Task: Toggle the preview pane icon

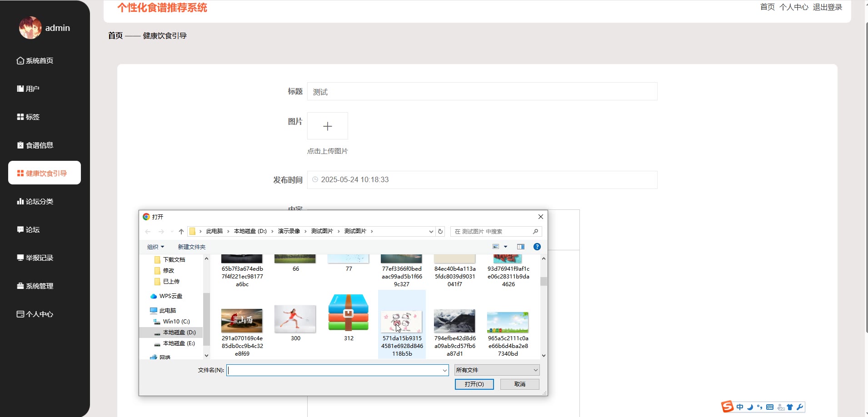Action: pos(521,247)
